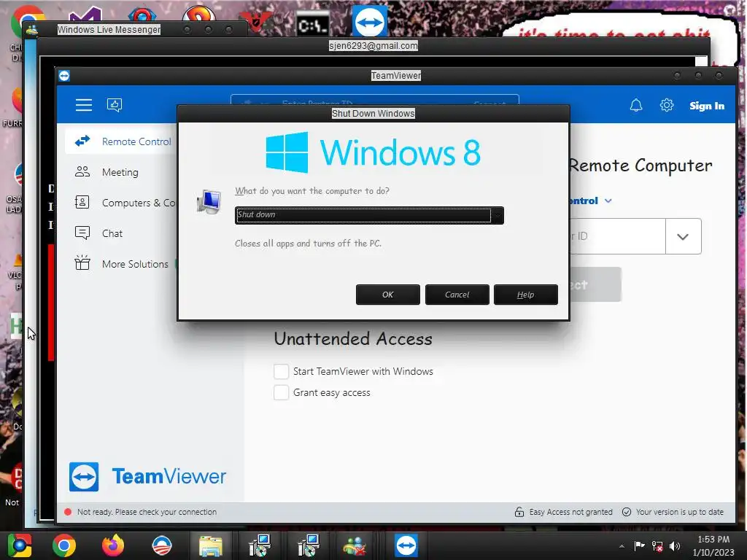The width and height of the screenshot is (747, 560).
Task: Open TeamViewer settings gear
Action: (667, 105)
